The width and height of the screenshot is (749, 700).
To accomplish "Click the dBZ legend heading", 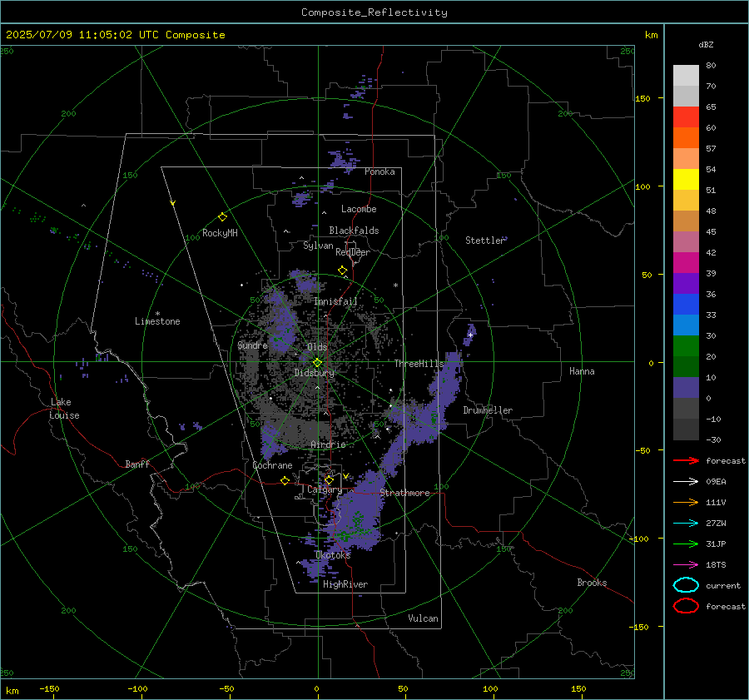I will coord(706,45).
